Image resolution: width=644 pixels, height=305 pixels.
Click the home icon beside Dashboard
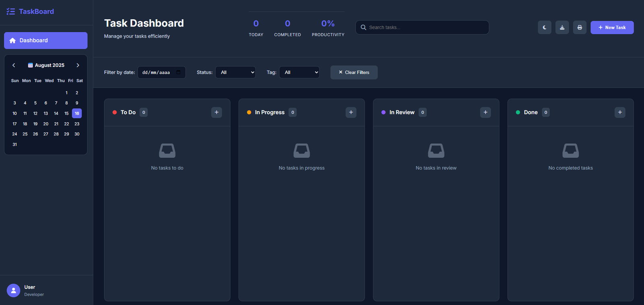point(12,40)
